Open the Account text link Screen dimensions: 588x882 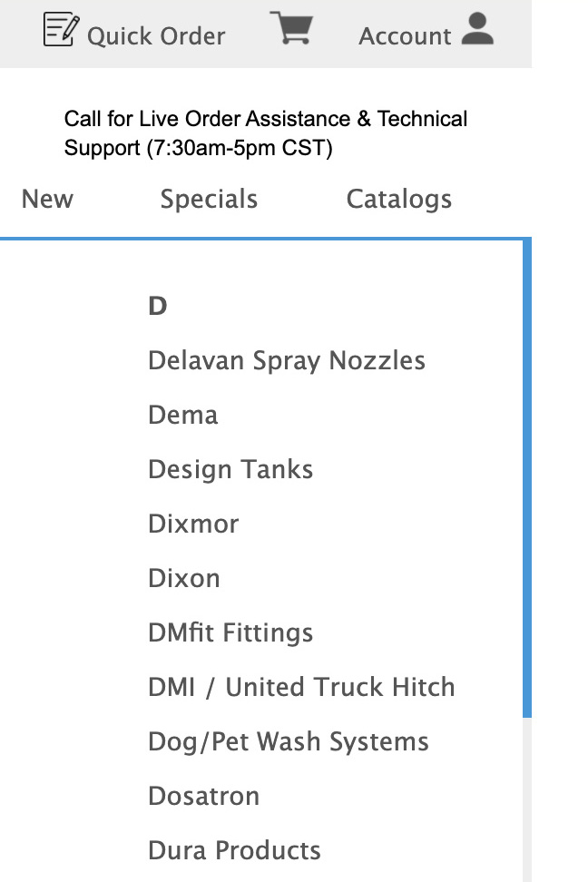[405, 36]
